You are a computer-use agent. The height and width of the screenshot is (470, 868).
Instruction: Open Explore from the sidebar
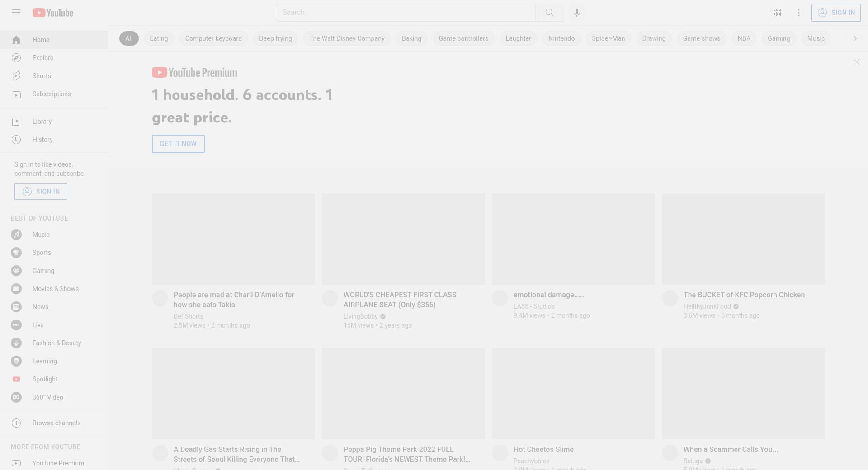coord(54,58)
